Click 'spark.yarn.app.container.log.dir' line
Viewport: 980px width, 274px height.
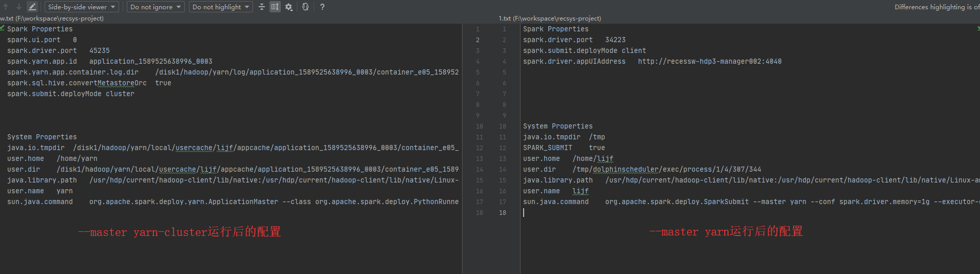[233, 72]
